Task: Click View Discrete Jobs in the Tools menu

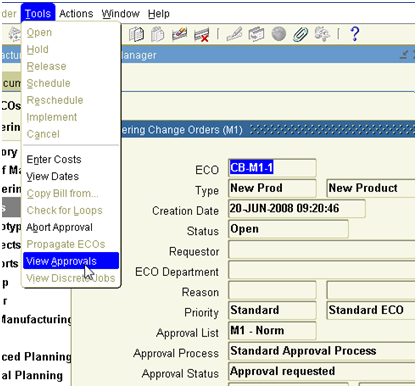Action: [71, 278]
